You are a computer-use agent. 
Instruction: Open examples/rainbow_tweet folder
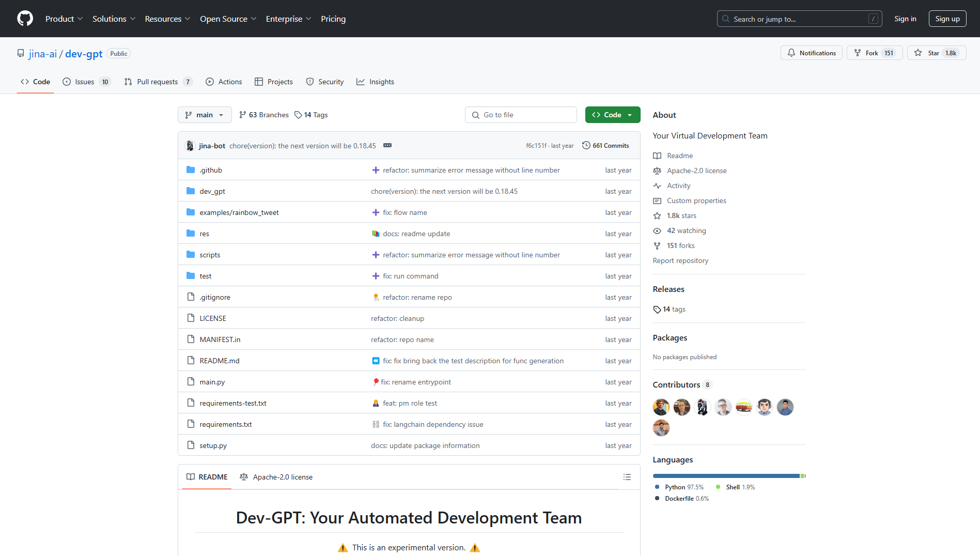pos(239,212)
